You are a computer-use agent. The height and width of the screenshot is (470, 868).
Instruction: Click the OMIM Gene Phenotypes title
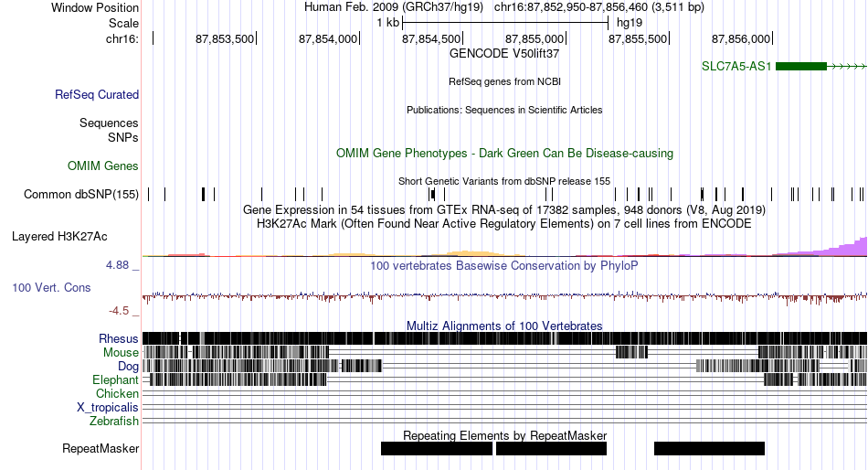(504, 153)
